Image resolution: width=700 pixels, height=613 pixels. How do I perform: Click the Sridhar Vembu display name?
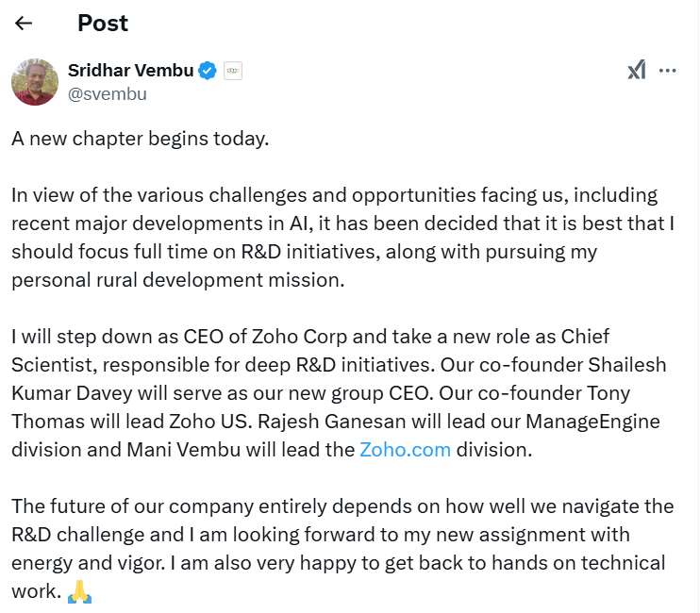pos(130,71)
